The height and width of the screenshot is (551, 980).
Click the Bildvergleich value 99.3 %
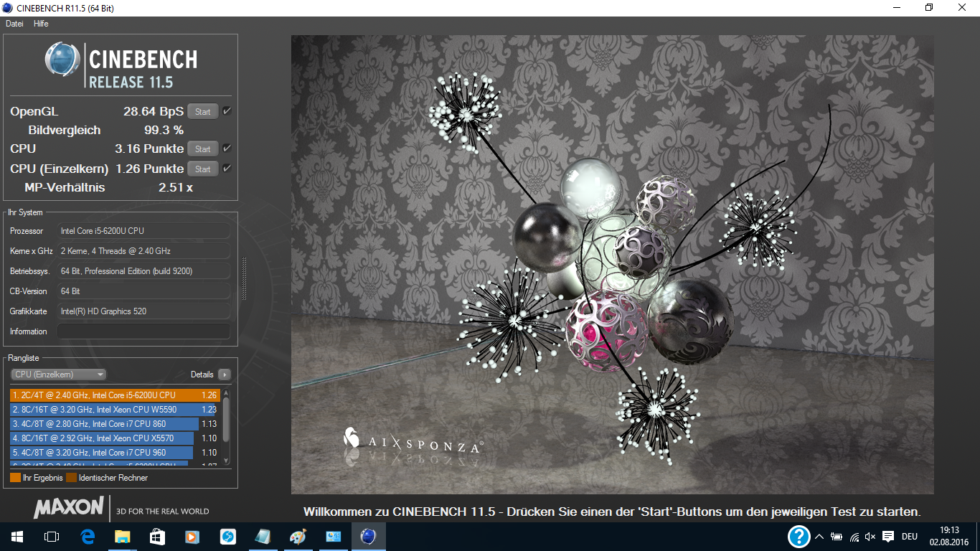(164, 131)
